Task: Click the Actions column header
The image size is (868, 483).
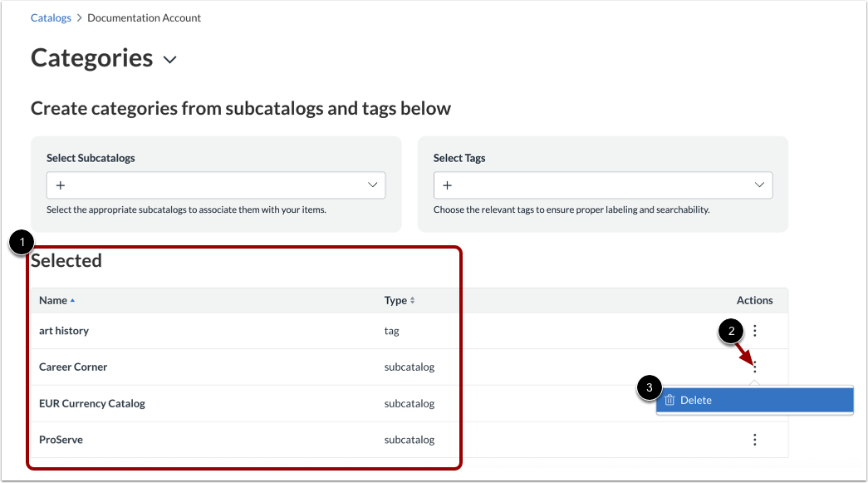Action: [x=754, y=300]
